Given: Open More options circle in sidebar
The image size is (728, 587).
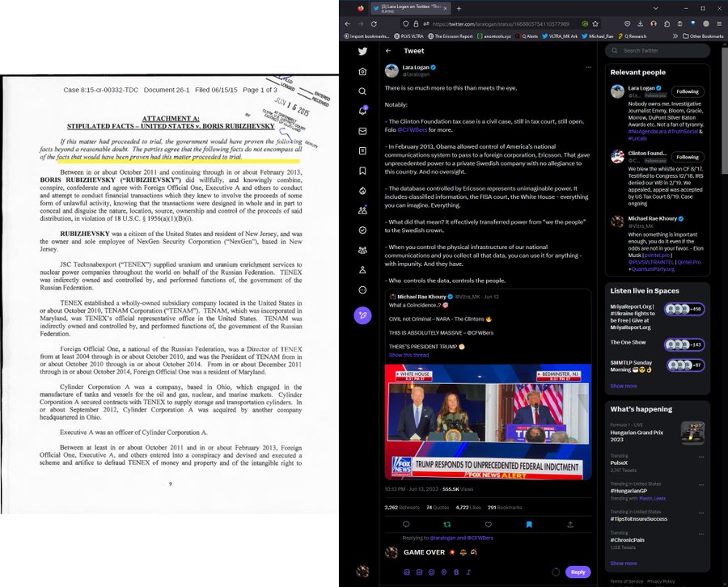Looking at the screenshot, I should pos(362,290).
